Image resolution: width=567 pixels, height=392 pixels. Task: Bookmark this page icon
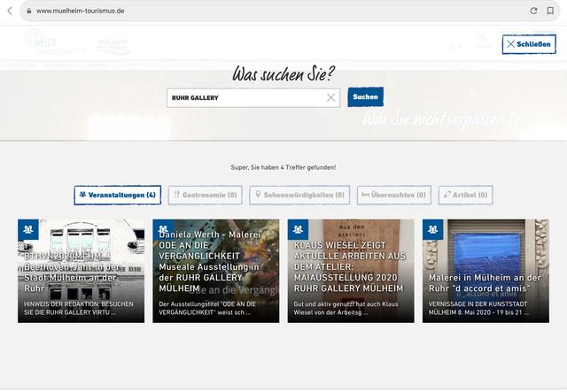pyautogui.click(x=550, y=11)
